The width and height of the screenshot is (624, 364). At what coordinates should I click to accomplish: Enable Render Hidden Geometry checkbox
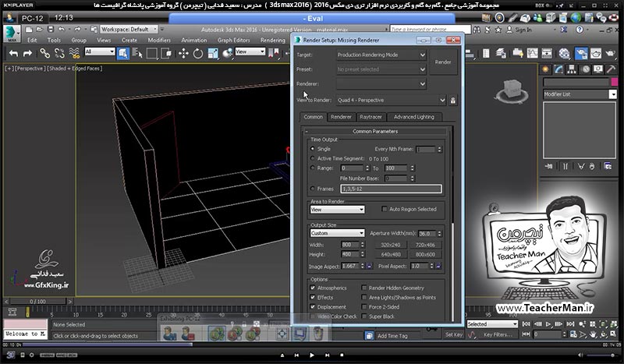(x=363, y=288)
